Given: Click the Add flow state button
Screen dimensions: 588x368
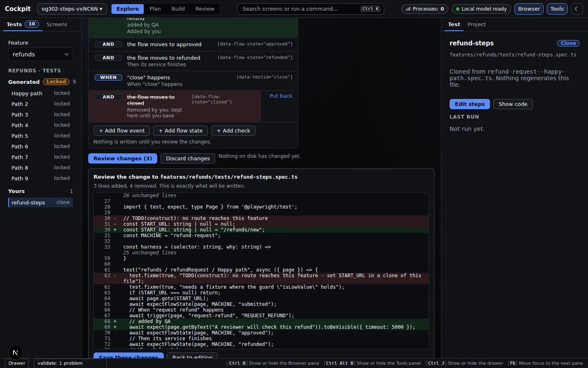Looking at the screenshot, I should (x=180, y=130).
